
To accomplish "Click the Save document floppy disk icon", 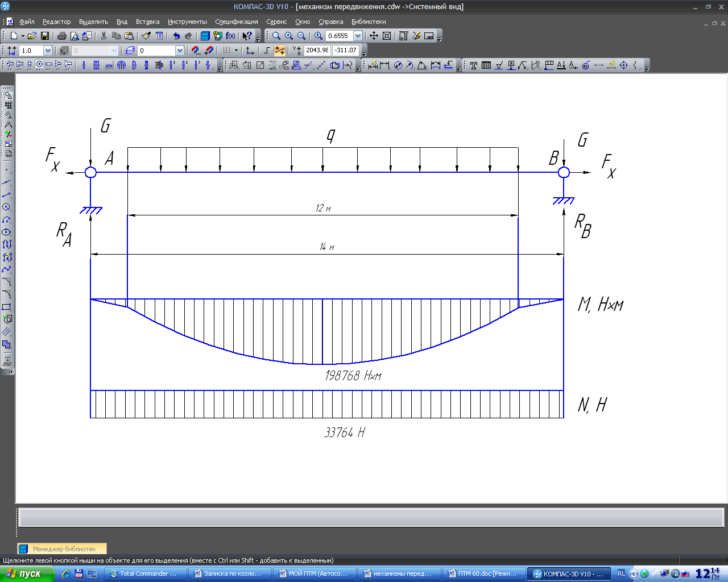I will (45, 36).
